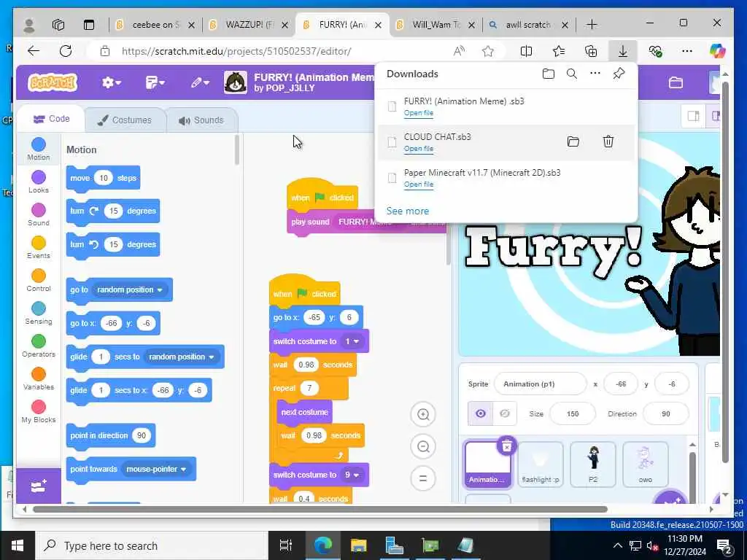Click the move steps value 10
Viewport: 747px width, 560px height.
coord(104,178)
